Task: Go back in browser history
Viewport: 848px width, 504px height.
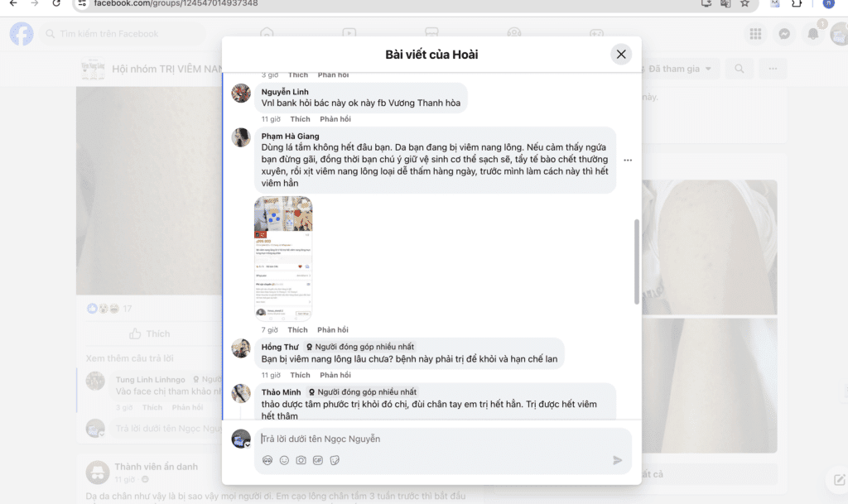Action: pos(13,4)
